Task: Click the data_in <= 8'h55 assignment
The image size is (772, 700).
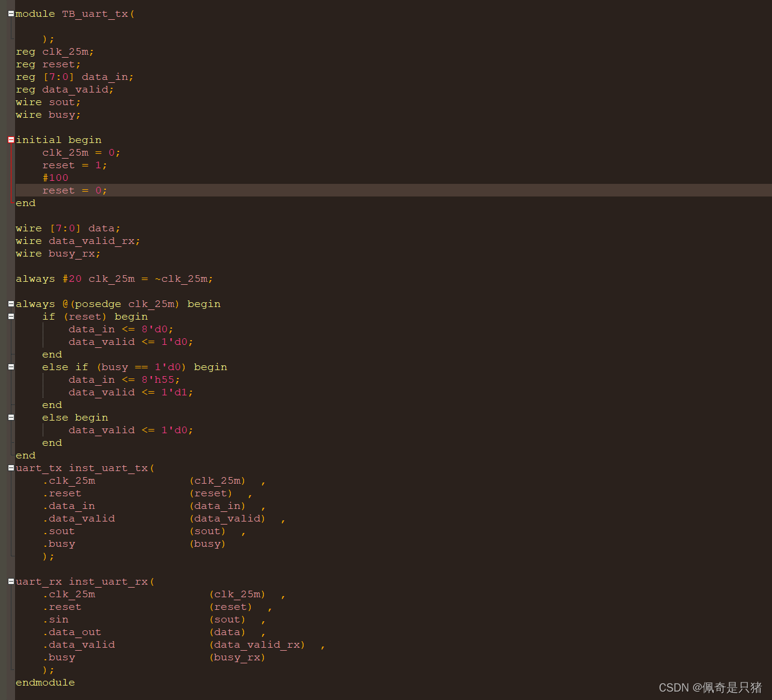Action: point(120,379)
